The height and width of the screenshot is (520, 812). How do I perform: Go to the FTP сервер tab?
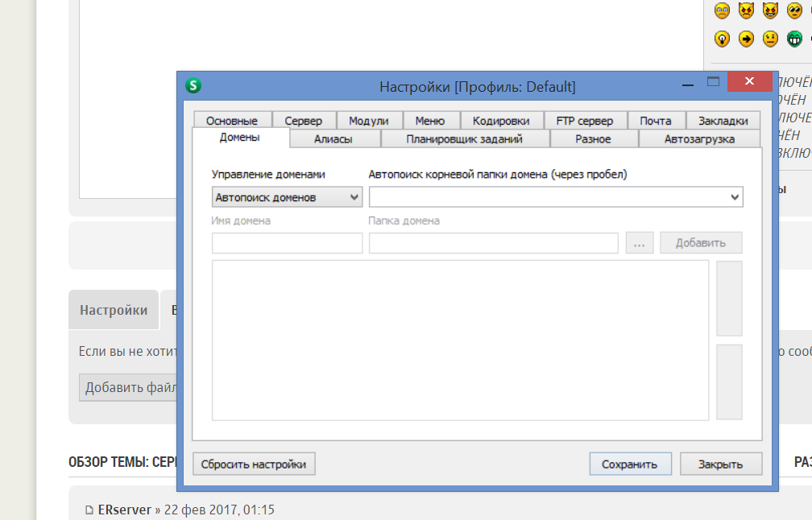coord(584,121)
